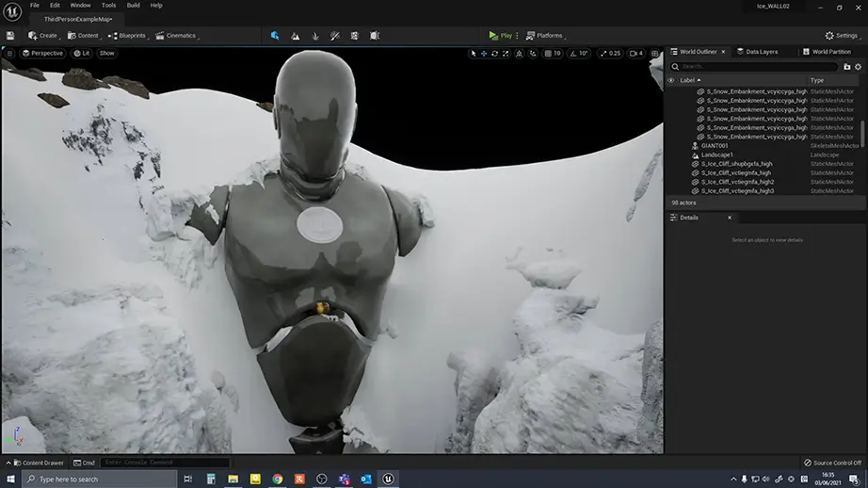Open the Perspective view dropdown
The image size is (868, 488).
pos(42,53)
